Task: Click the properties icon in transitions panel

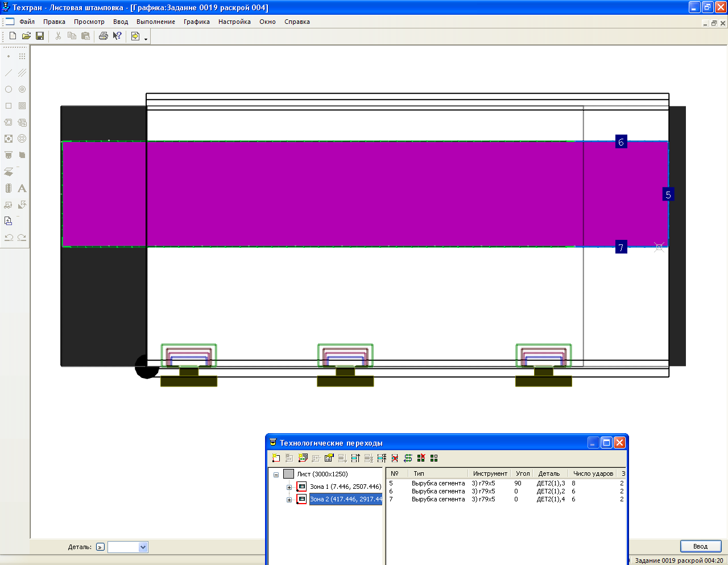Action: click(x=329, y=458)
